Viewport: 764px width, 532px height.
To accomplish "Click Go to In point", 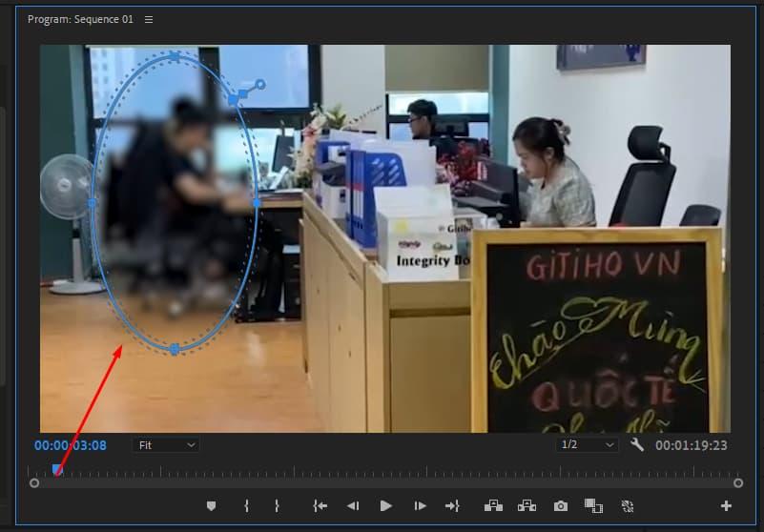I will (320, 506).
